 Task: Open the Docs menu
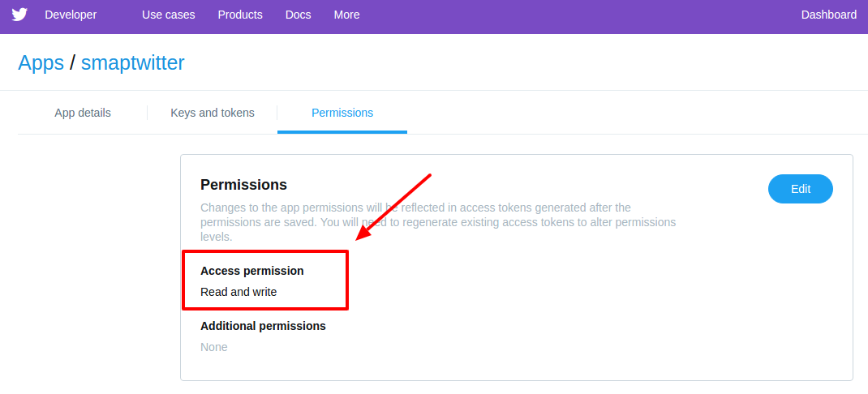298,15
